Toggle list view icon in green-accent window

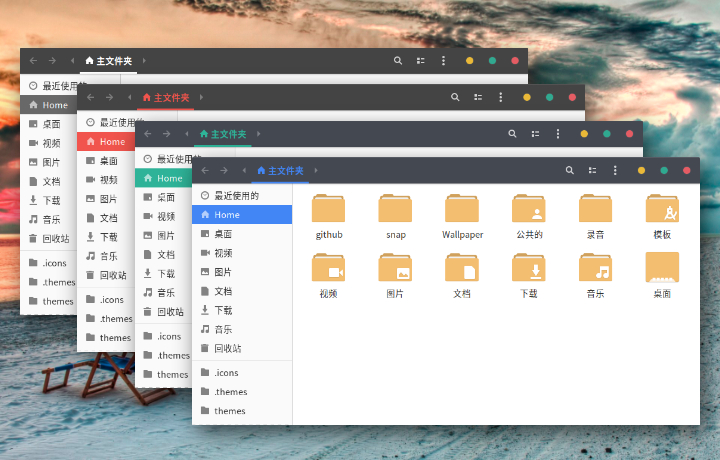coord(535,134)
